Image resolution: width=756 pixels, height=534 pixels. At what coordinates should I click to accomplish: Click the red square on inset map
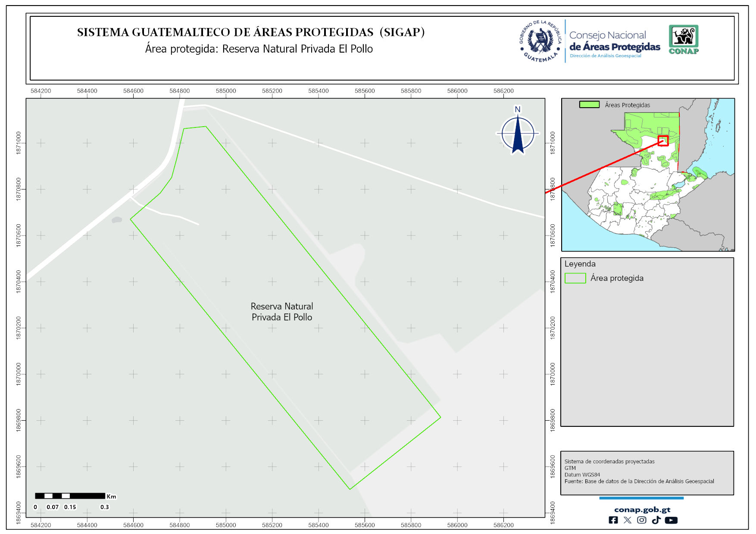click(x=663, y=141)
